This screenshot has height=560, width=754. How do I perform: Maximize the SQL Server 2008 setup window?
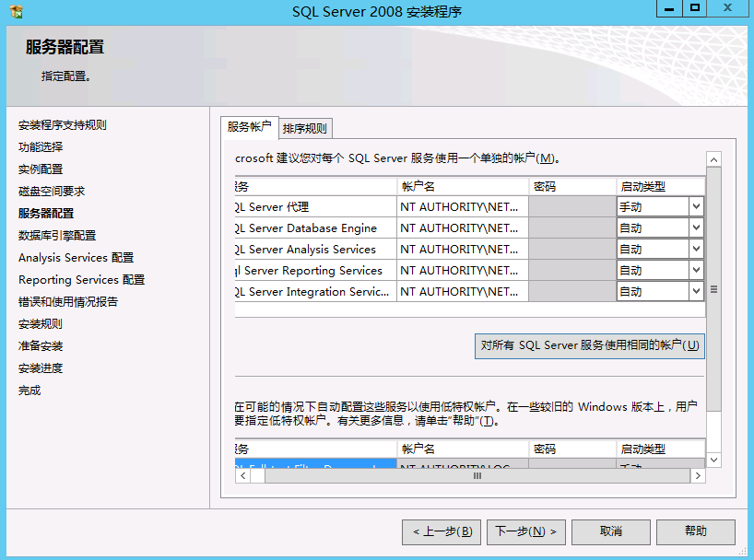(x=694, y=8)
